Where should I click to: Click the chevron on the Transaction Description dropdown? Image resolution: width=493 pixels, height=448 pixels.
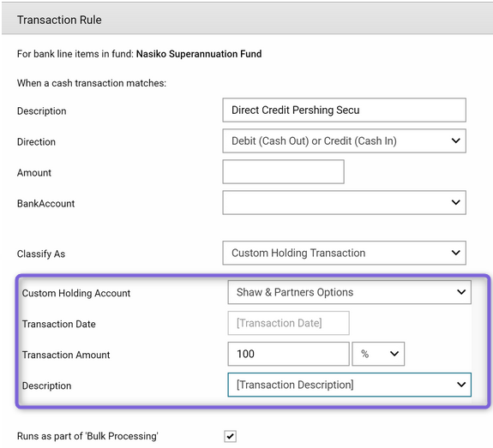click(x=461, y=385)
